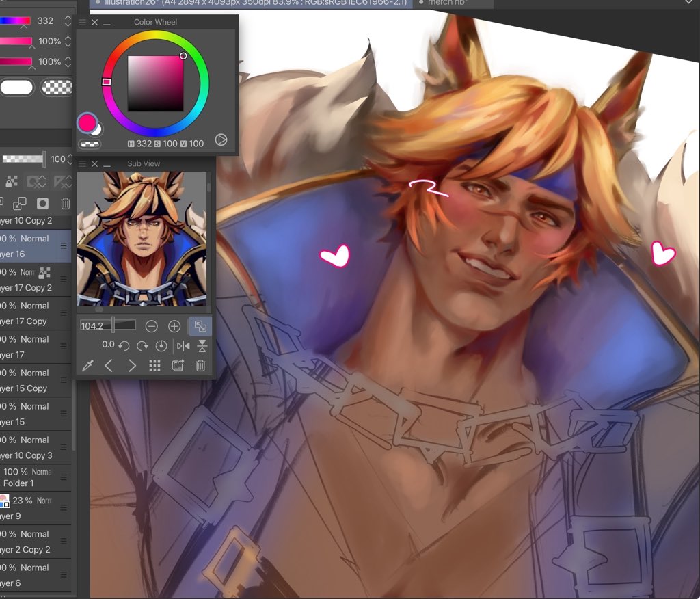This screenshot has height=599, width=700.
Task: Open Sub View image list grid
Action: (x=154, y=366)
